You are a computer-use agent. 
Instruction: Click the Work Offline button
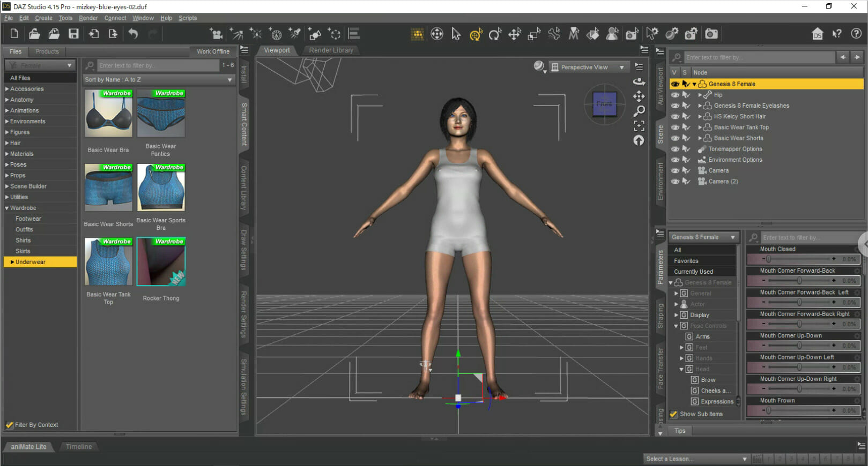[x=213, y=51]
